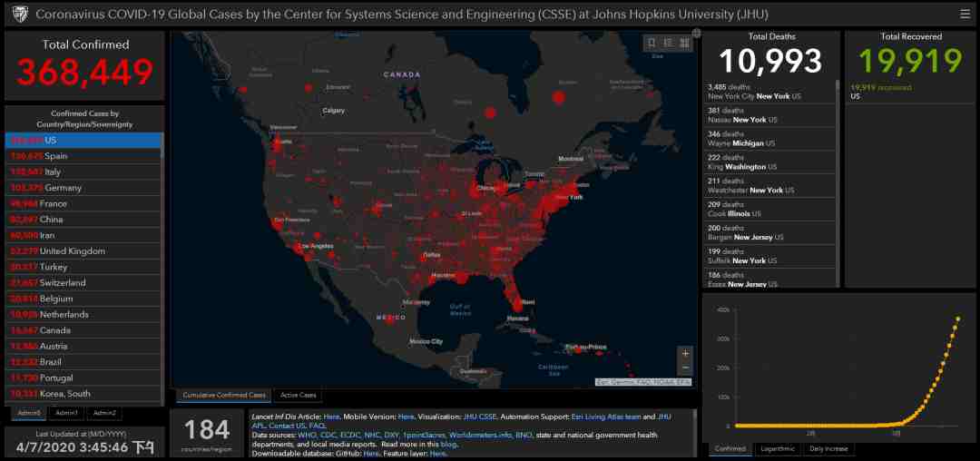Select Belgium in the country list

point(83,299)
